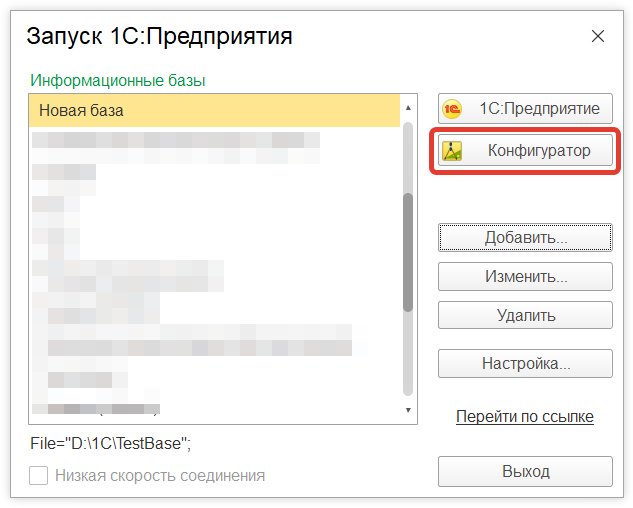
Task: Click the Информационные базы heading
Action: point(125,80)
